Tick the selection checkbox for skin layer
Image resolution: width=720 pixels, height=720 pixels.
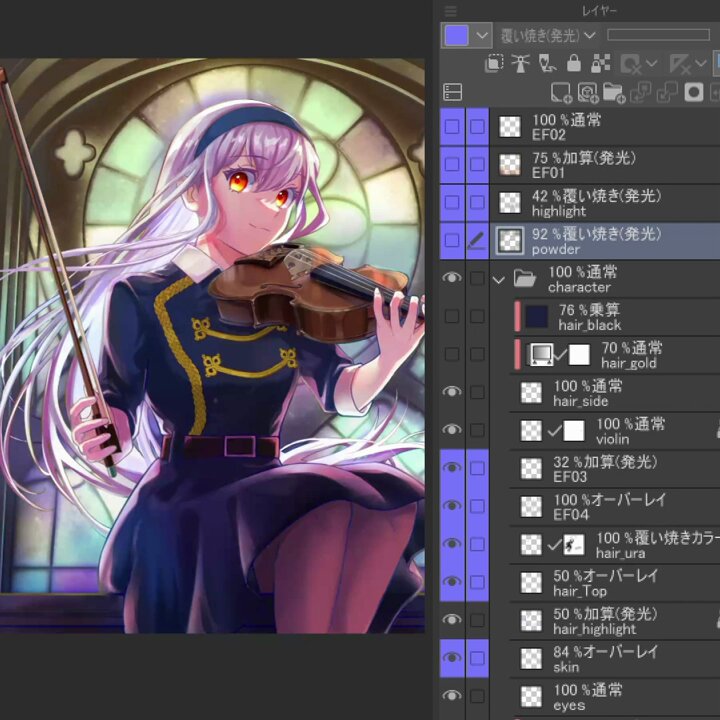(x=477, y=658)
